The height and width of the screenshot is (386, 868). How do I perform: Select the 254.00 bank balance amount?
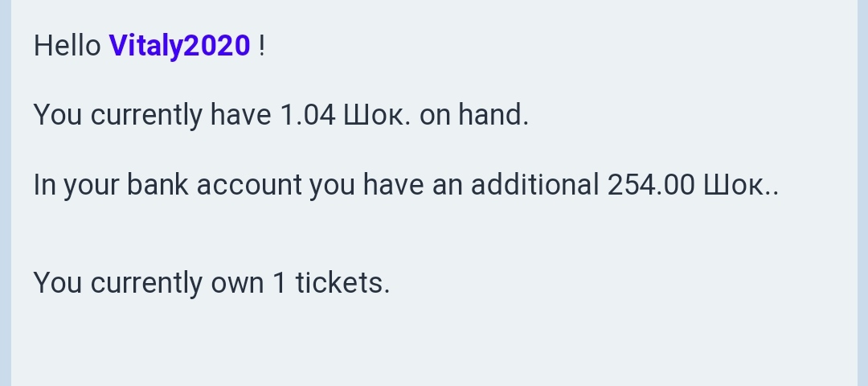tap(650, 184)
